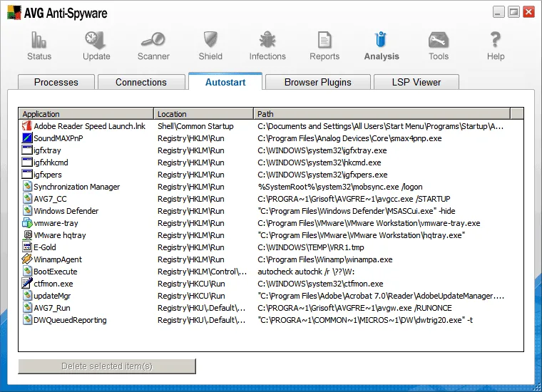The image size is (542, 392).
Task: Sort list by Location column header
Action: (x=203, y=113)
